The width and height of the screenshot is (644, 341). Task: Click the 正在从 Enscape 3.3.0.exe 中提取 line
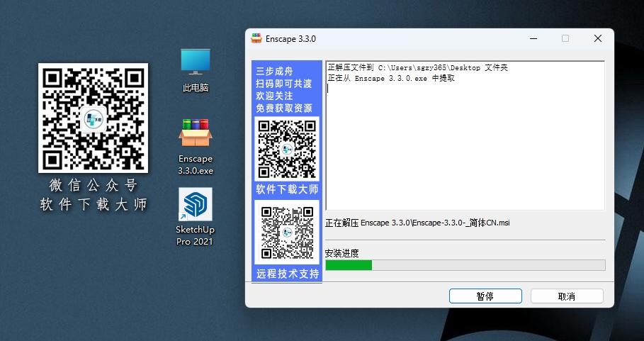(x=391, y=78)
